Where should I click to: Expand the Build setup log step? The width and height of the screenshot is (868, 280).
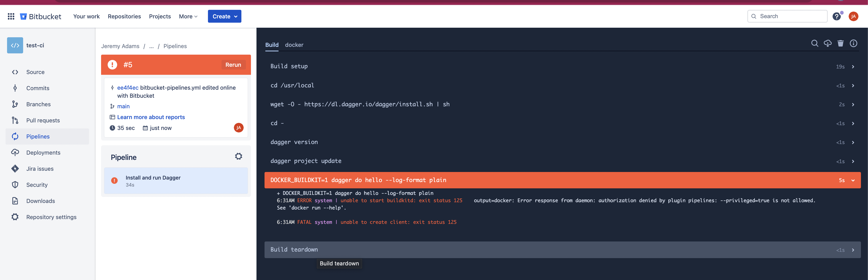tap(853, 66)
